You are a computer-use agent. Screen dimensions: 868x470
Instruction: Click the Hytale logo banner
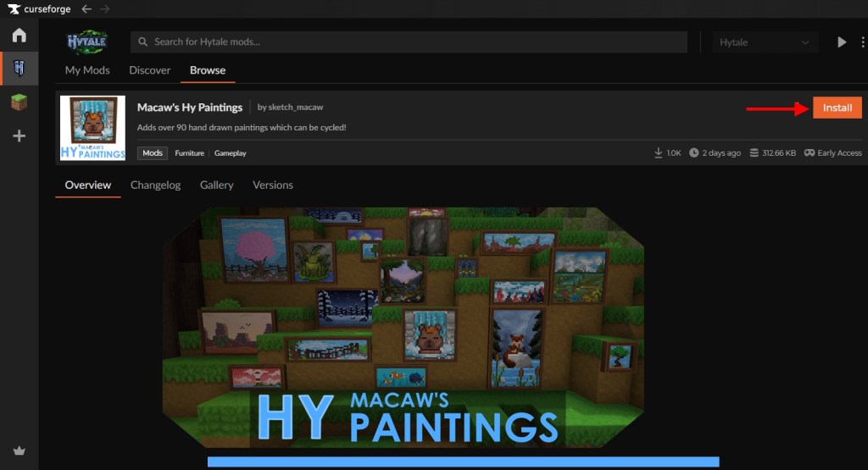click(86, 42)
